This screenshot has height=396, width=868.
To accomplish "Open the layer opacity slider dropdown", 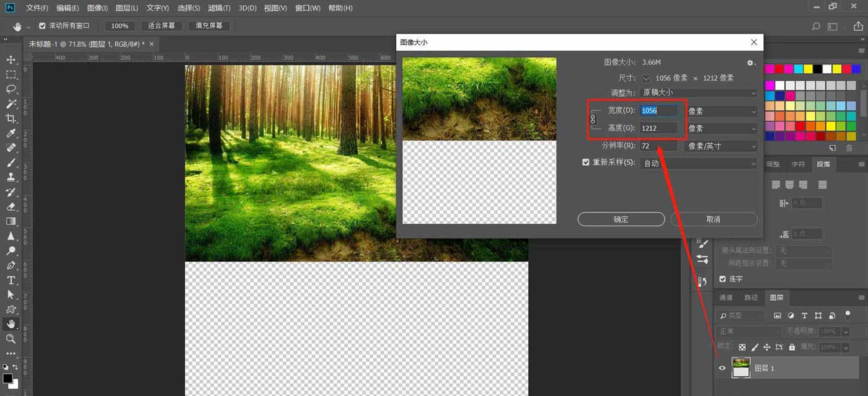I will point(846,332).
